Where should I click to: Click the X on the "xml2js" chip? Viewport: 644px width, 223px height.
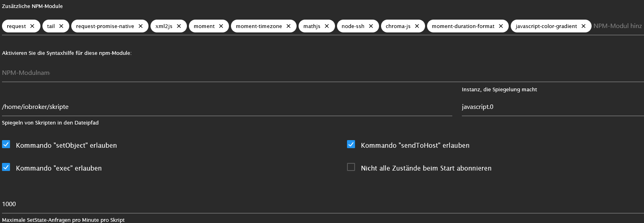[x=179, y=26]
